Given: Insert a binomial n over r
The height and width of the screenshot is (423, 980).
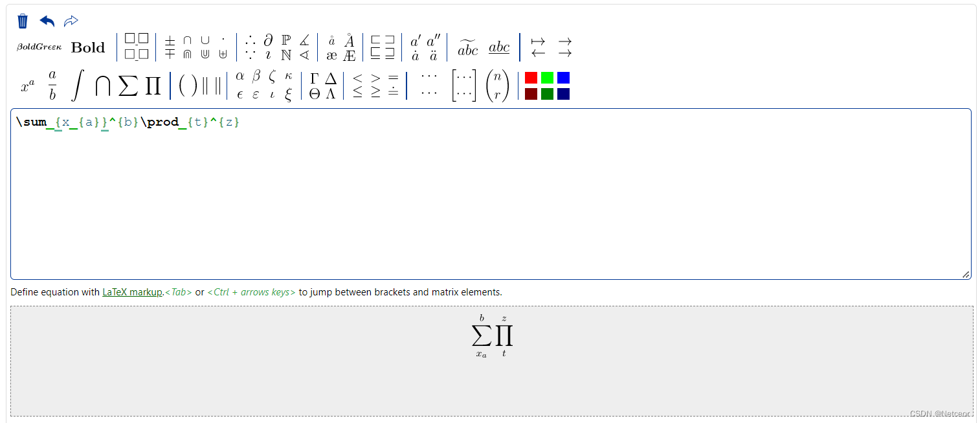Looking at the screenshot, I should point(497,85).
